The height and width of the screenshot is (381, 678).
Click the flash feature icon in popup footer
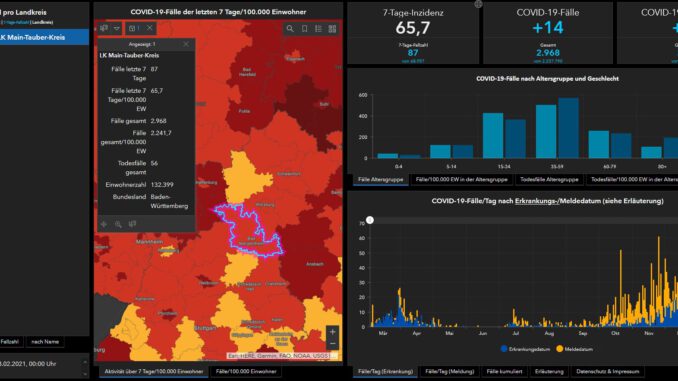point(132,224)
